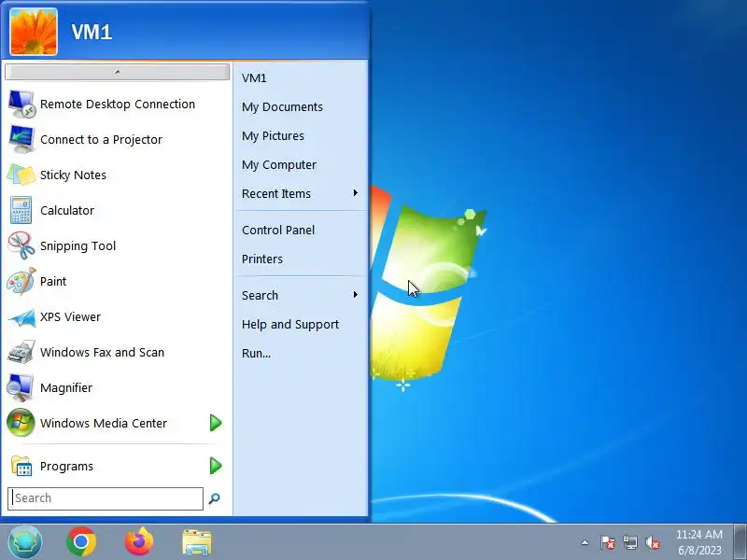Expand Windows Media Center jump list arrow
The image size is (747, 560).
point(216,423)
